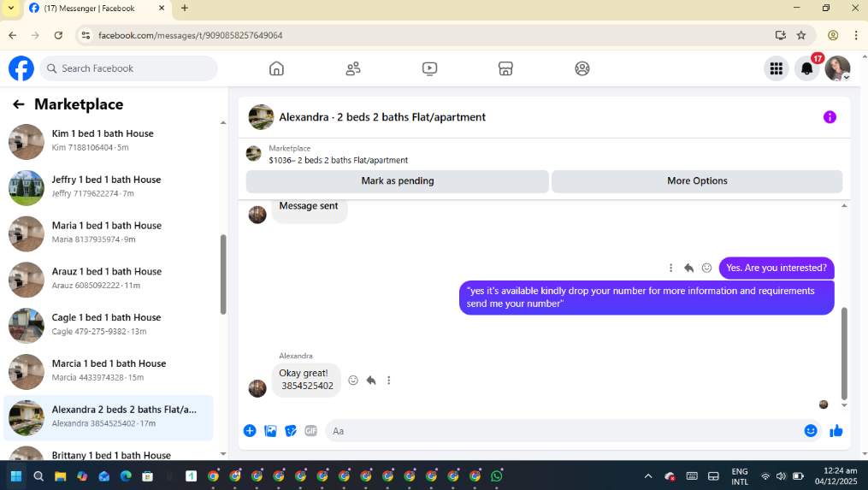React to 'Yes. Are you interested?' message
This screenshot has height=490, width=868.
pos(707,268)
